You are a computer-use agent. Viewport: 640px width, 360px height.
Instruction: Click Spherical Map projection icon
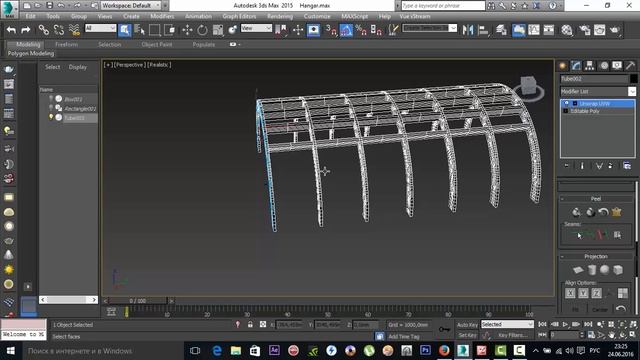(605, 270)
